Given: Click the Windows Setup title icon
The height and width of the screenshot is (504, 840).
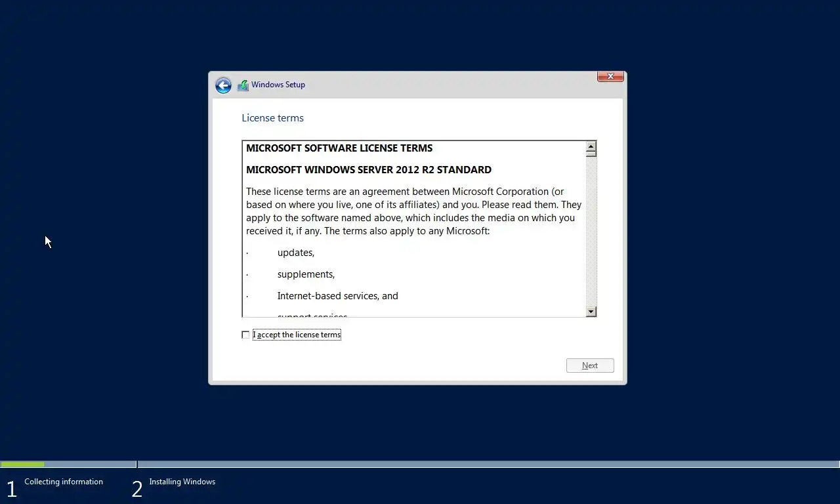Looking at the screenshot, I should pos(243,85).
